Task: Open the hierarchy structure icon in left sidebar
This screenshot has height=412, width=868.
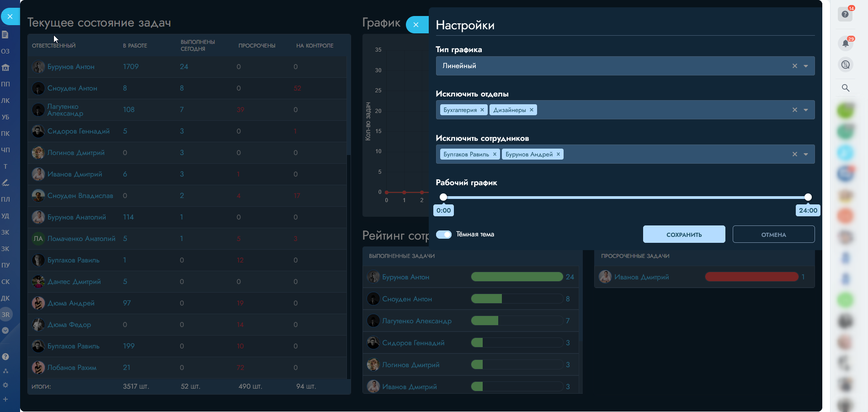Action: 5,371
